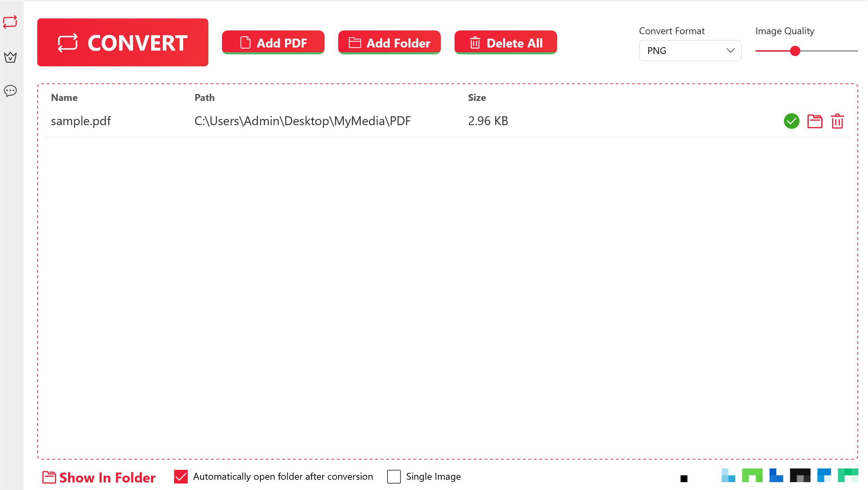Click Add PDF button
This screenshot has width=868, height=490.
[273, 43]
